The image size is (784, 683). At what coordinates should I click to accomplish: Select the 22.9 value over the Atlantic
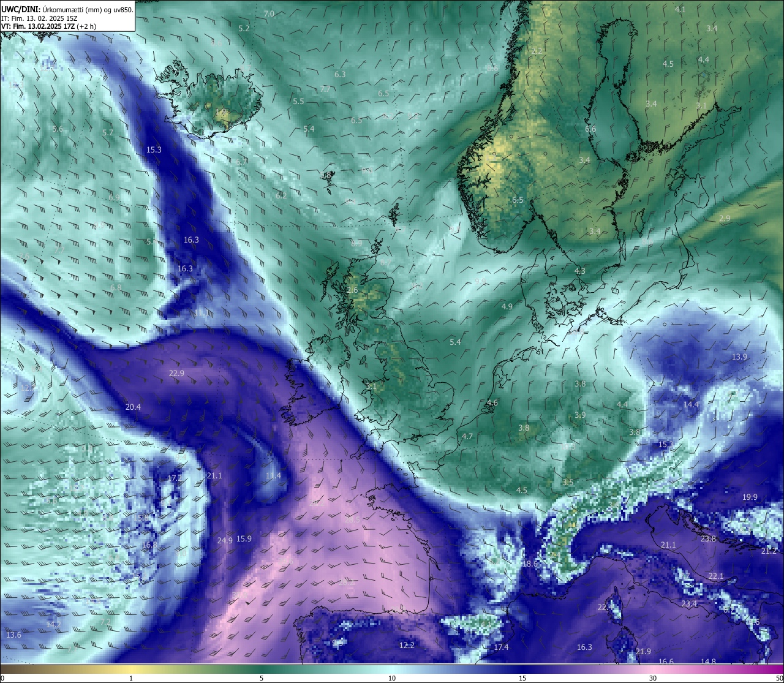pos(176,373)
